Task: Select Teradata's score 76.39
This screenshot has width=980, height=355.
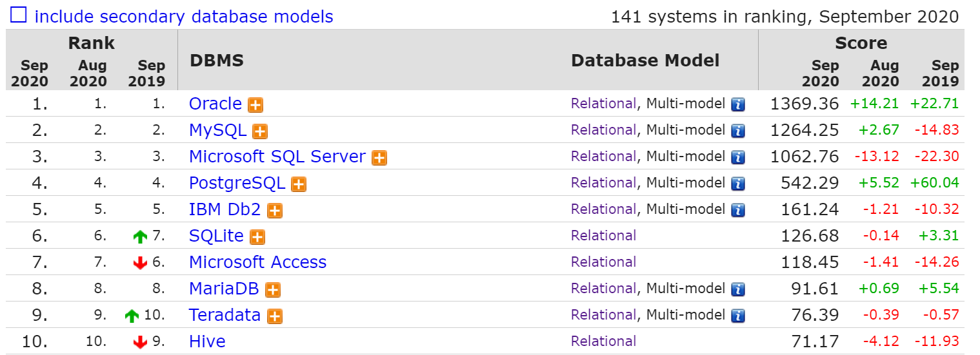Action: (x=815, y=315)
